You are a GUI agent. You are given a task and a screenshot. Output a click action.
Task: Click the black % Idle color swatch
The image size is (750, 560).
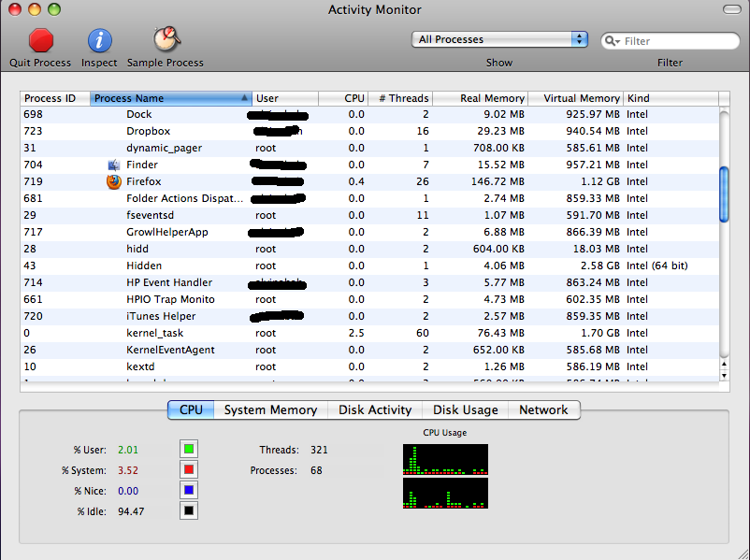pos(189,510)
